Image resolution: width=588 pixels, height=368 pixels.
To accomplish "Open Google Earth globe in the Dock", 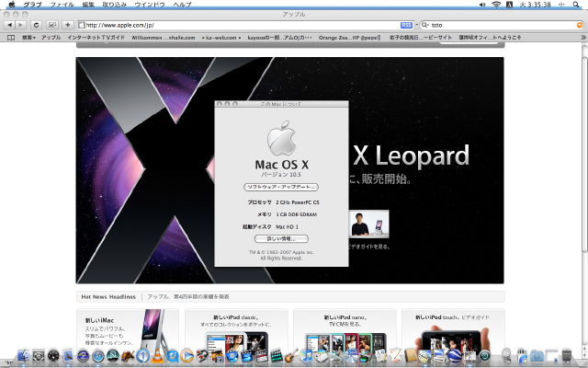I will 455,355.
